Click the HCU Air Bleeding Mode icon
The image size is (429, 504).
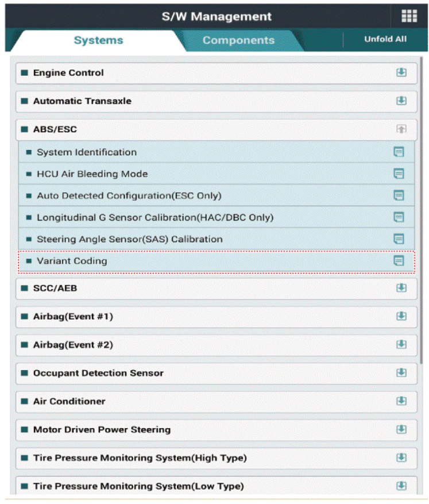coord(399,174)
